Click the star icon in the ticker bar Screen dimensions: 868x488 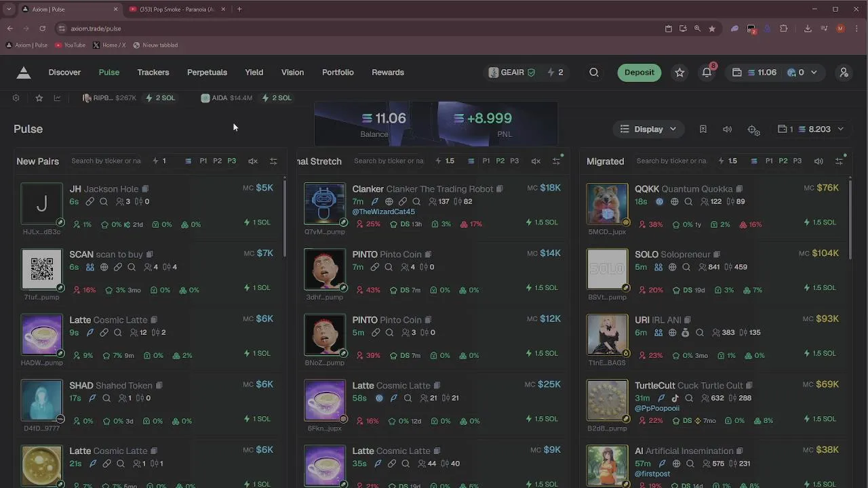point(39,98)
